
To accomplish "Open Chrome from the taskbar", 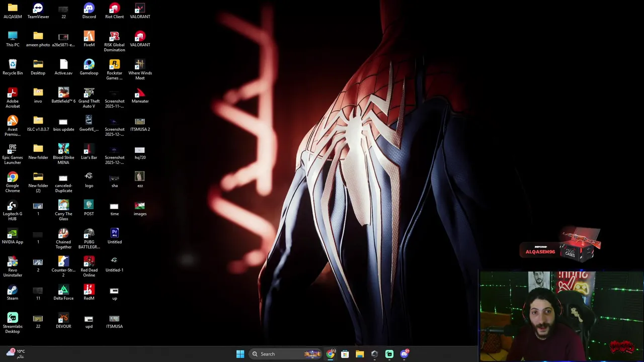I will click(x=330, y=354).
